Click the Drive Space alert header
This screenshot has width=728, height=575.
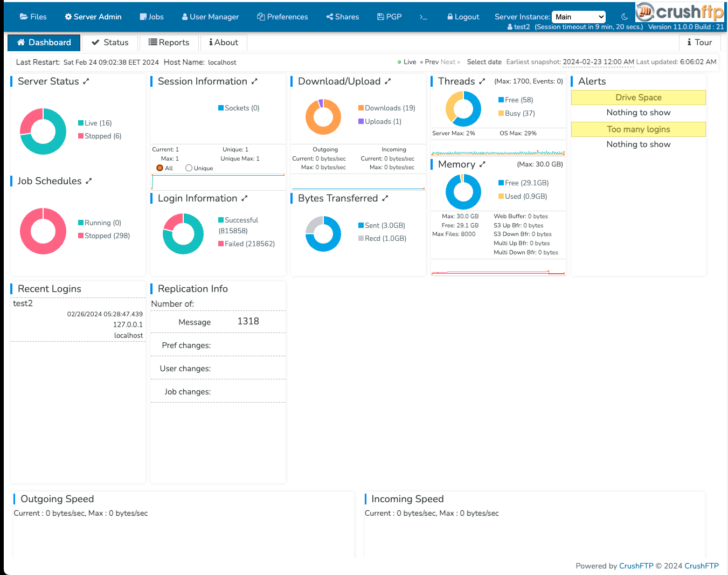tap(639, 98)
